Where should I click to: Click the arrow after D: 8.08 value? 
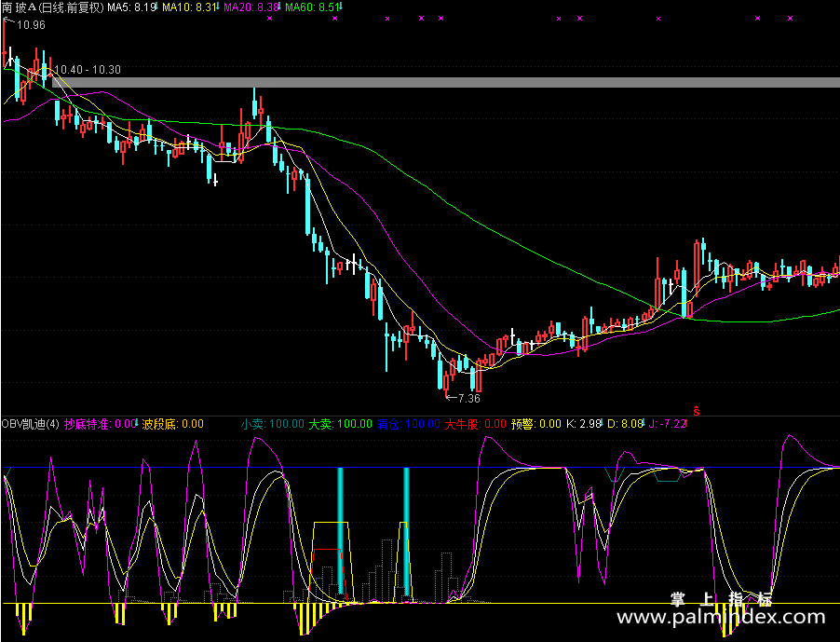coord(644,423)
